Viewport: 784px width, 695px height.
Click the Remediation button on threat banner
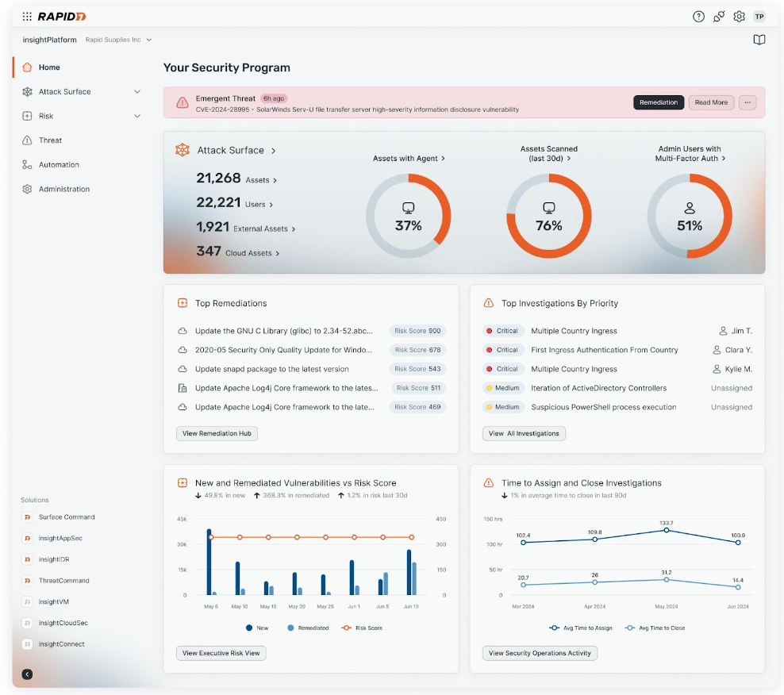pos(658,102)
